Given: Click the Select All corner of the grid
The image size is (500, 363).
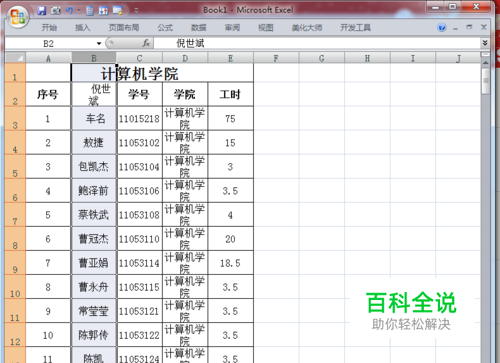Looking at the screenshot, I should click(x=15, y=58).
